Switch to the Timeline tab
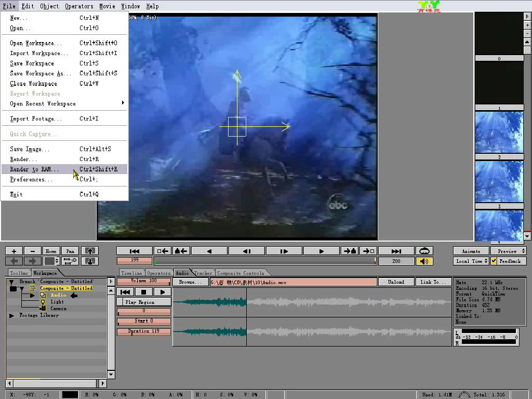 (x=131, y=273)
